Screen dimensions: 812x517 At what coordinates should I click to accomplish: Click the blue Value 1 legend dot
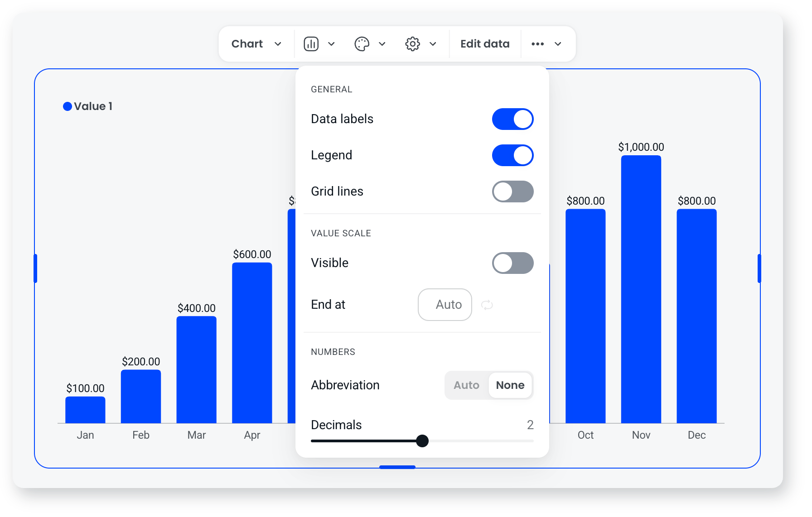[x=68, y=106]
